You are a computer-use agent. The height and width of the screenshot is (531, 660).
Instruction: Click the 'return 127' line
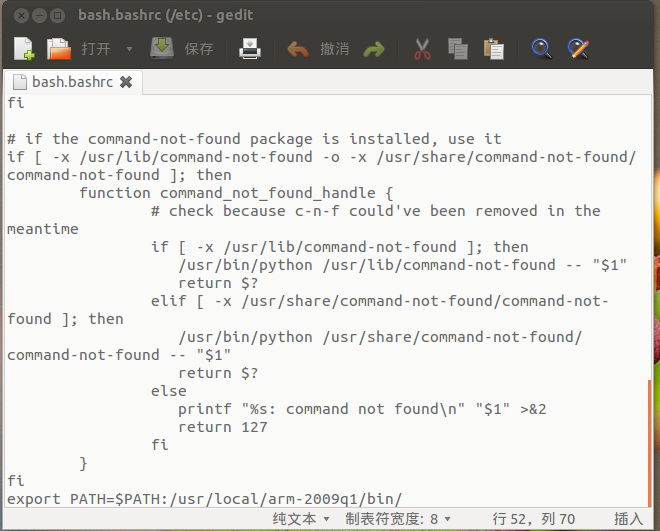[x=223, y=427]
